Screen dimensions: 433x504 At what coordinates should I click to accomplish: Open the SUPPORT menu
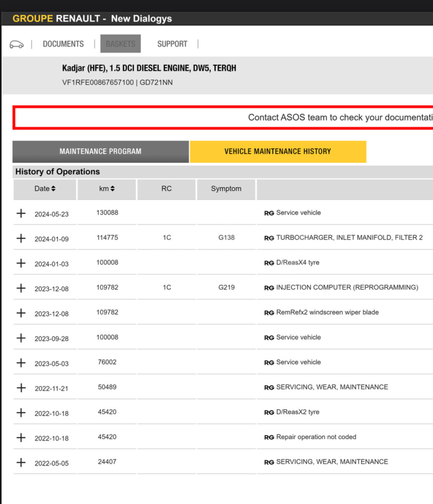tap(172, 44)
